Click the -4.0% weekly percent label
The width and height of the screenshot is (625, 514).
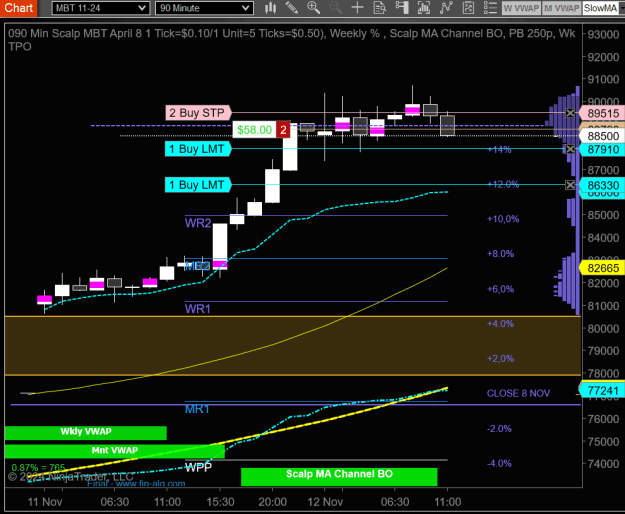(x=499, y=463)
